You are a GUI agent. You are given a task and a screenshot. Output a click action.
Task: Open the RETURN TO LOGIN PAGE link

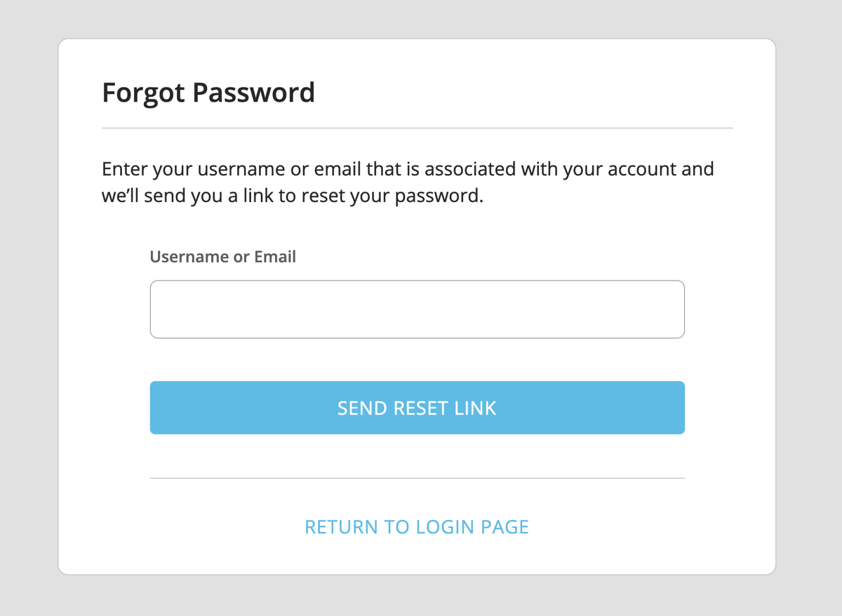click(x=417, y=527)
